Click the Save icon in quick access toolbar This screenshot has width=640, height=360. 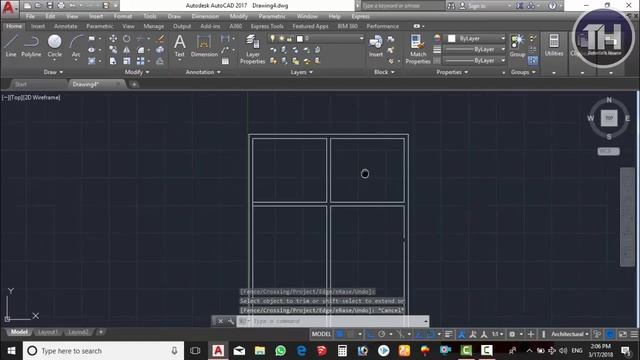(49, 6)
